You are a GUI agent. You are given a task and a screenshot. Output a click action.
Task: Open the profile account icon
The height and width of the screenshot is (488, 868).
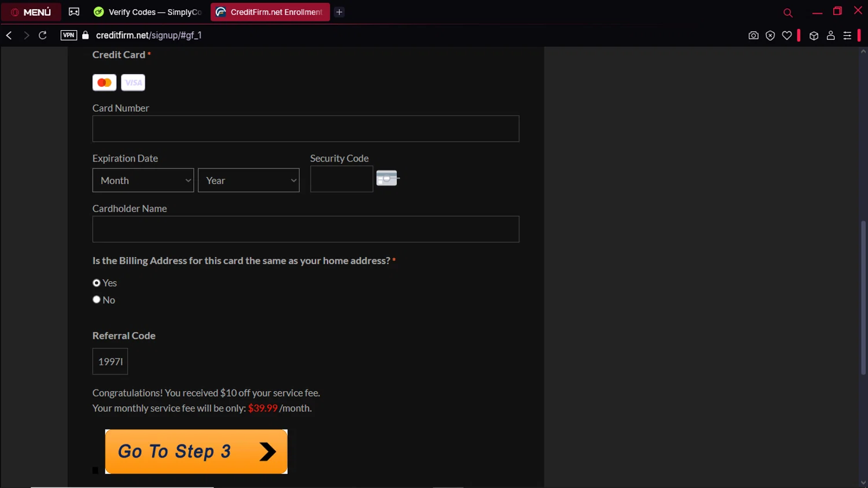click(x=831, y=36)
